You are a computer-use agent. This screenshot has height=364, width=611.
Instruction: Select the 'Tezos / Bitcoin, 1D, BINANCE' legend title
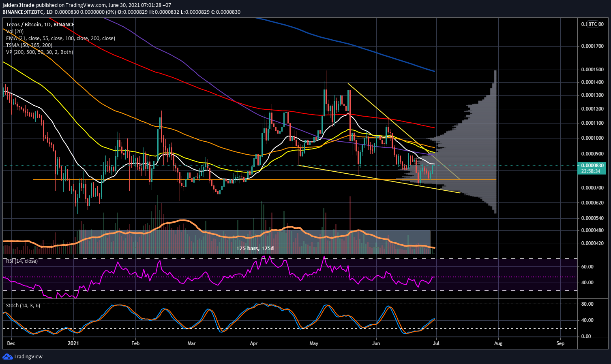[x=40, y=25]
